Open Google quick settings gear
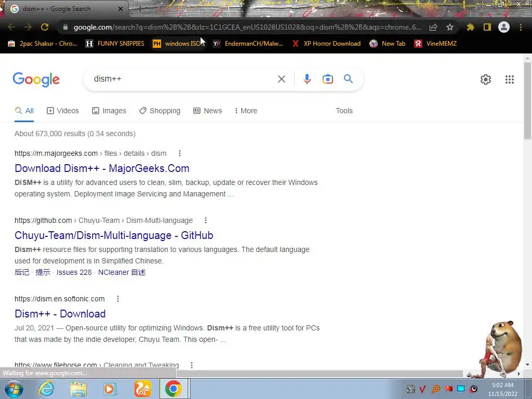 486,79
